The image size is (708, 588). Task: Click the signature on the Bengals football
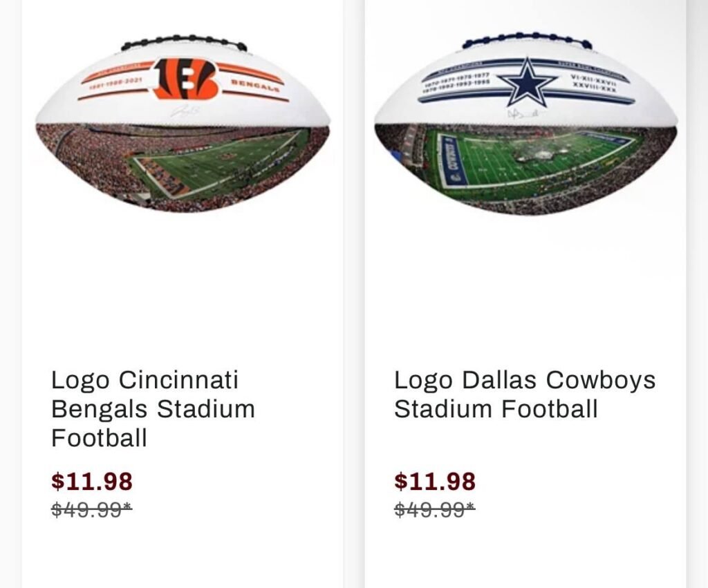(x=184, y=111)
